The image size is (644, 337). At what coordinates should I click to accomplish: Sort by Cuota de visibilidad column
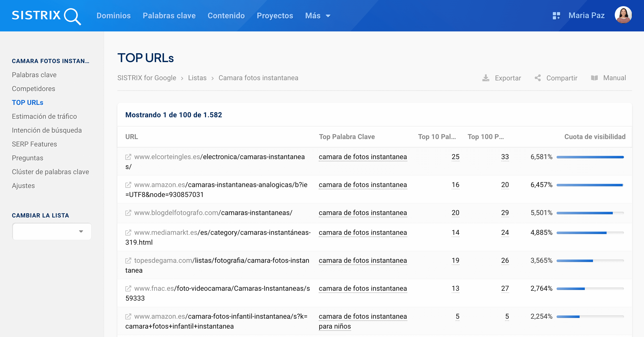point(595,137)
